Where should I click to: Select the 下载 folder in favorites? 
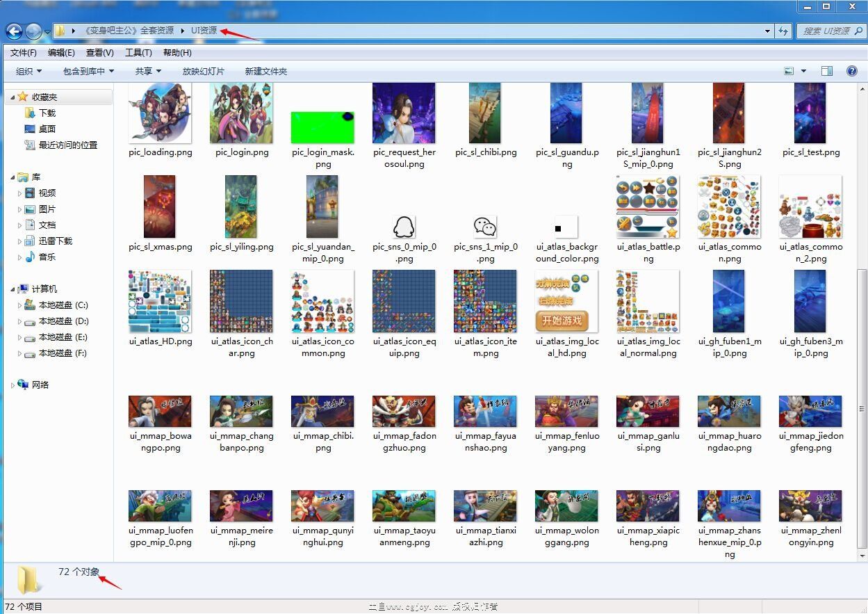pyautogui.click(x=47, y=113)
